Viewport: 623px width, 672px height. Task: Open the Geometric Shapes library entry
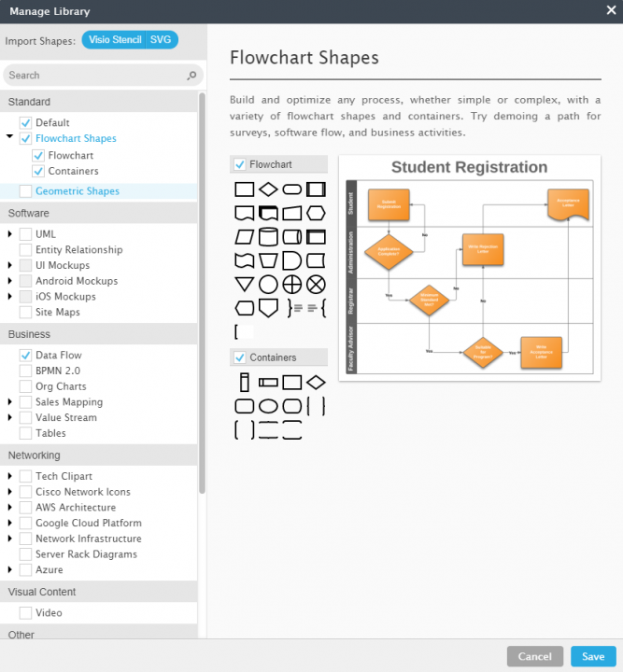click(x=78, y=191)
